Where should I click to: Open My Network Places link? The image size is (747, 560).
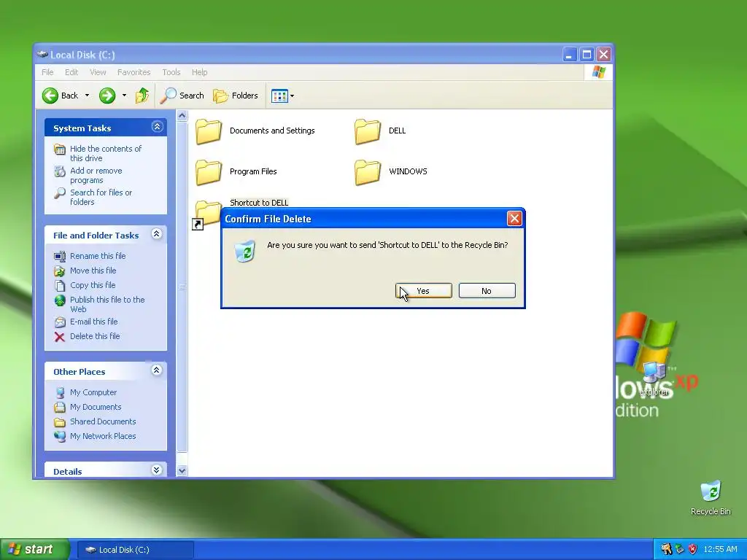tap(103, 436)
